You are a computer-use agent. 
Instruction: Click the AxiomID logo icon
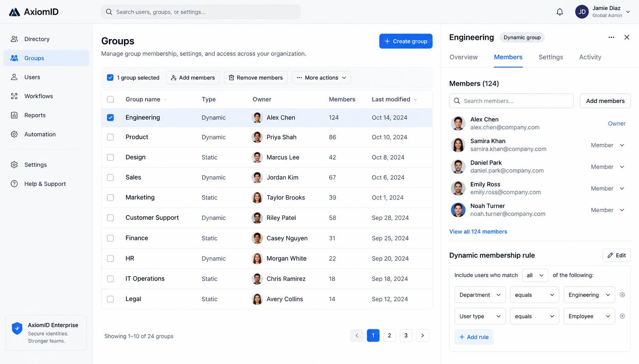(14, 12)
